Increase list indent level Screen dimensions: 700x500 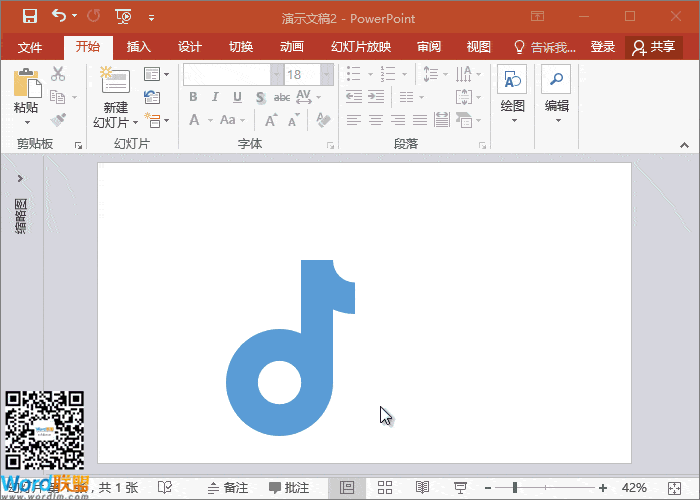click(x=376, y=97)
